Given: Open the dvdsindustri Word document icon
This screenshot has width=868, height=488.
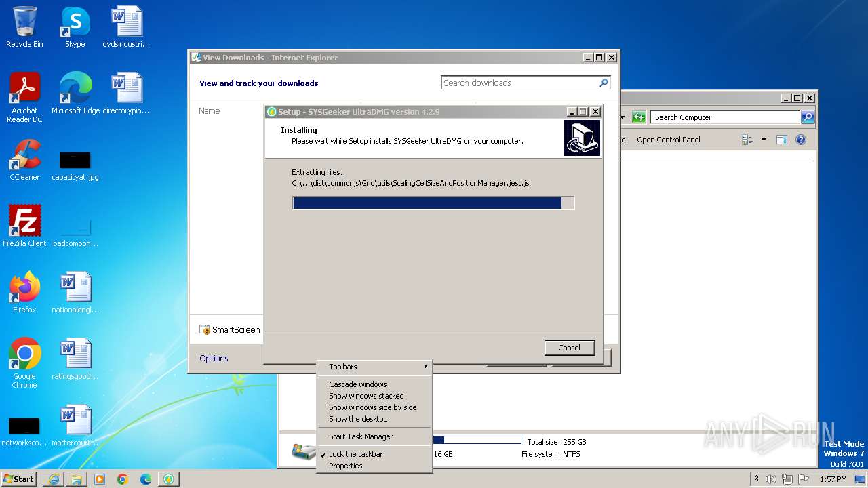Looking at the screenshot, I should (126, 27).
